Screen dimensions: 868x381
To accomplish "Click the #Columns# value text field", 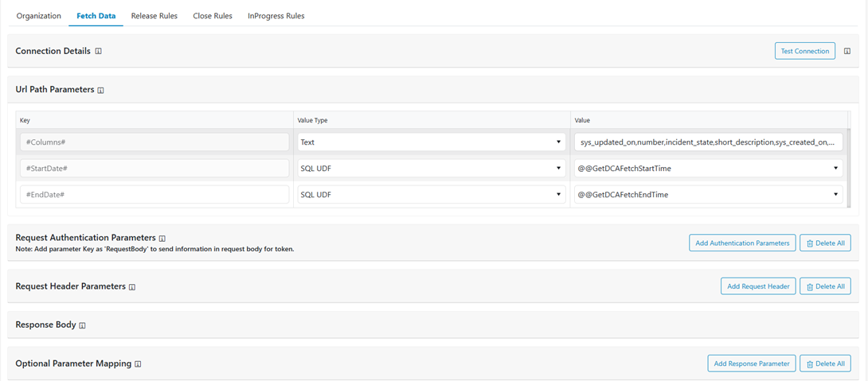I will pyautogui.click(x=708, y=142).
